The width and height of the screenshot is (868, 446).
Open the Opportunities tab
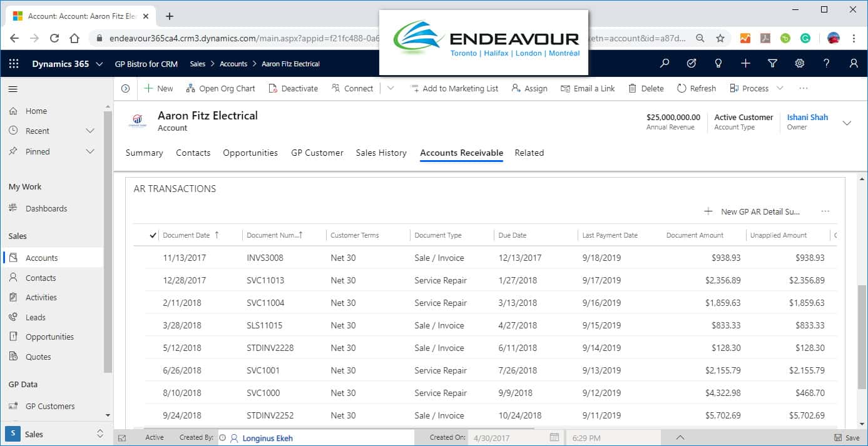tap(250, 153)
